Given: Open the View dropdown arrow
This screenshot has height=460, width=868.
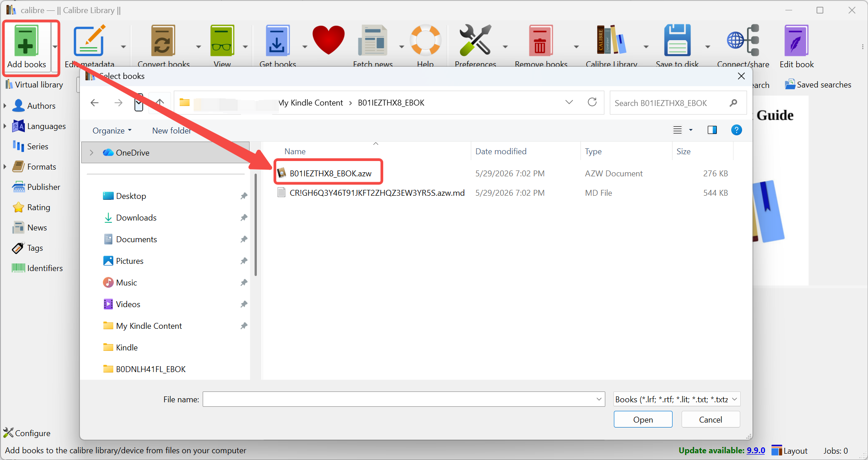Looking at the screenshot, I should (245, 46).
